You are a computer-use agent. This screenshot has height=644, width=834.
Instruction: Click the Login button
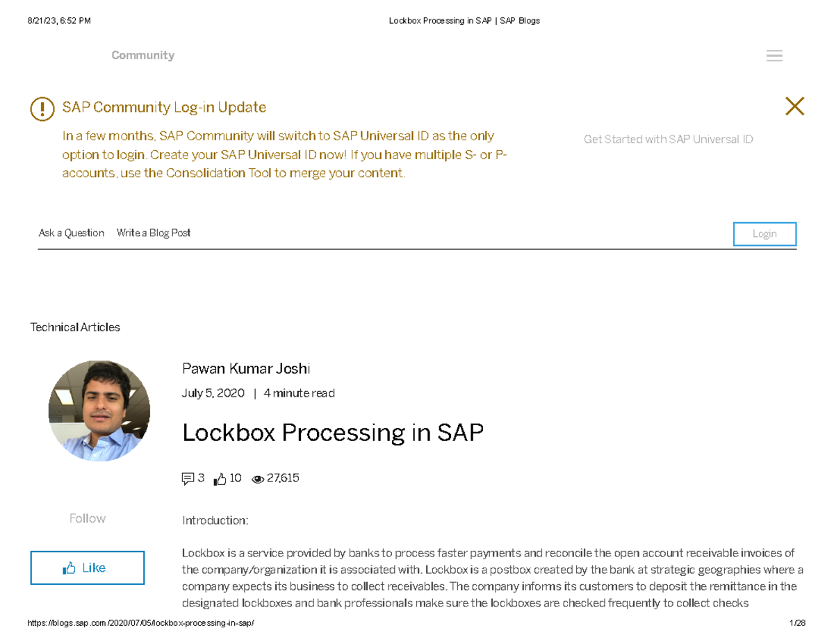[x=764, y=233]
